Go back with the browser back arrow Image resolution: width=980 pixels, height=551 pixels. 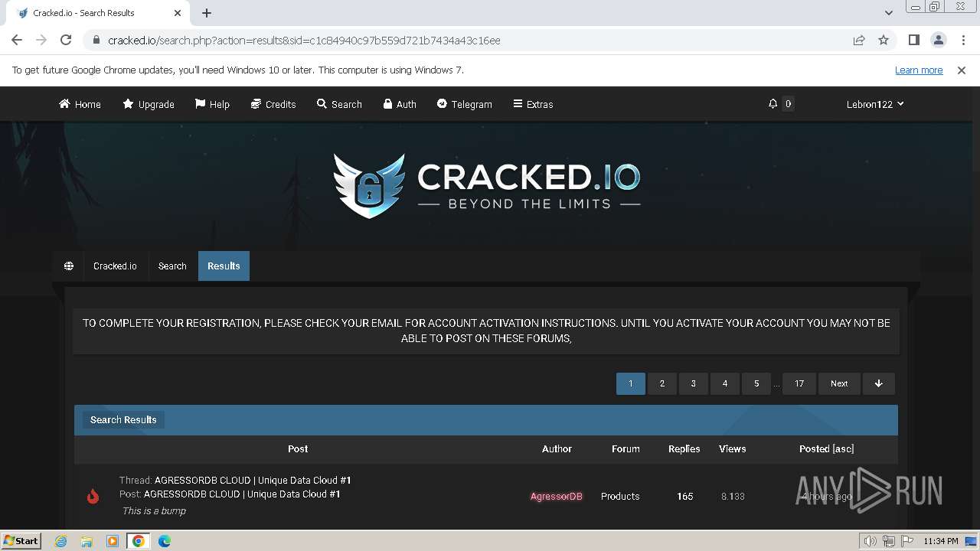[17, 40]
